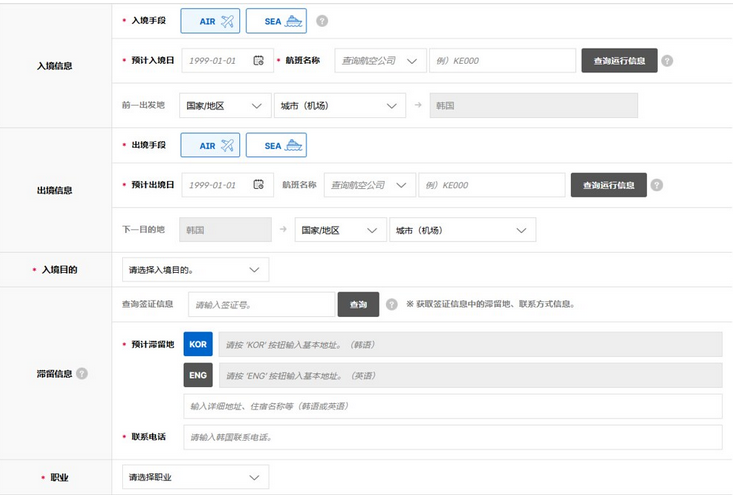Open calendar icon for expected exit date

click(259, 185)
